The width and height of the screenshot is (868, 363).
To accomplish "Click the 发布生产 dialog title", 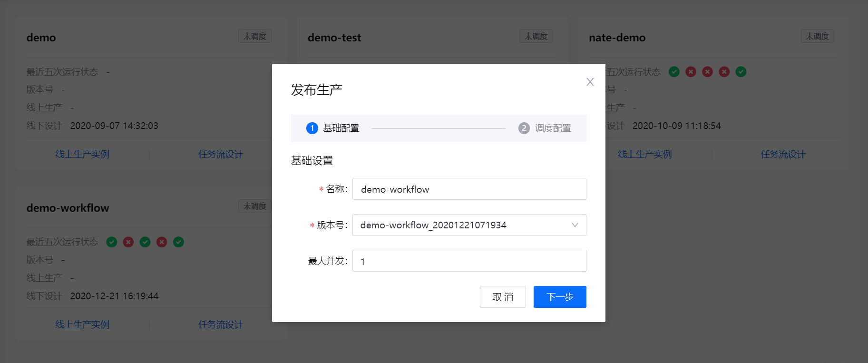I will tap(317, 89).
